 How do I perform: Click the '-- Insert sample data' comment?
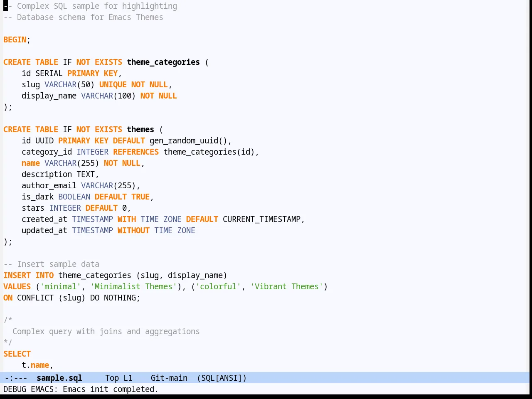pos(52,264)
